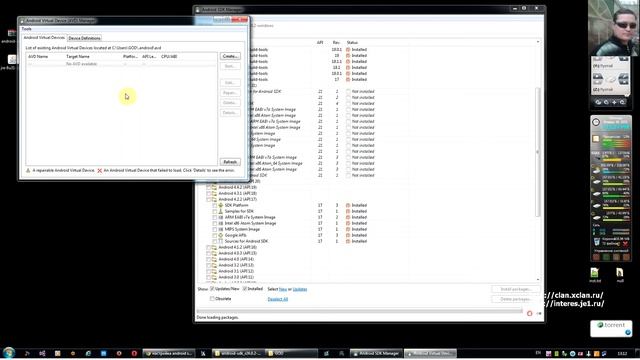Switch to the Android Virtual Devices tab
Image resolution: width=640 pixels, height=360 pixels.
point(44,38)
